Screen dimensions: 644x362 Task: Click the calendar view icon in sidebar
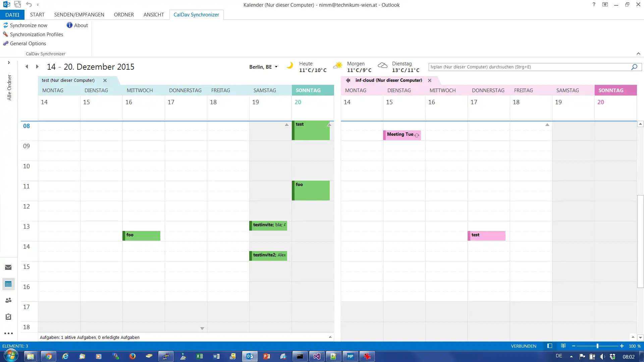click(8, 284)
